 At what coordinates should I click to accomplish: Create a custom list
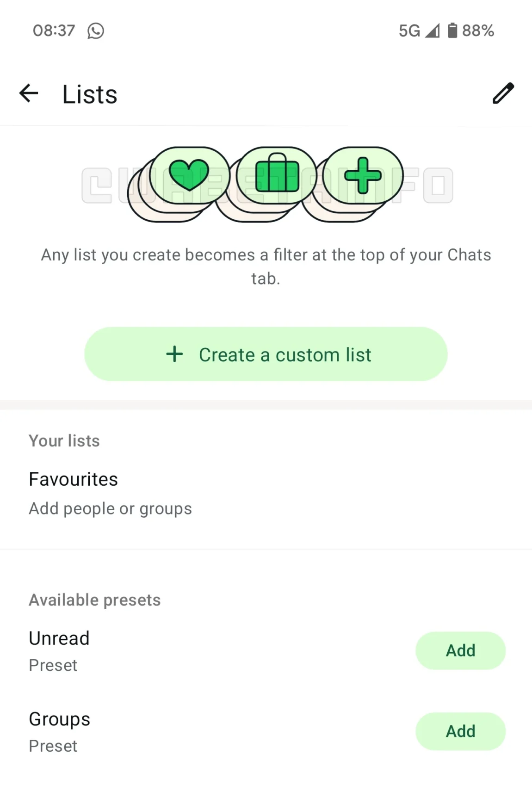coord(266,354)
